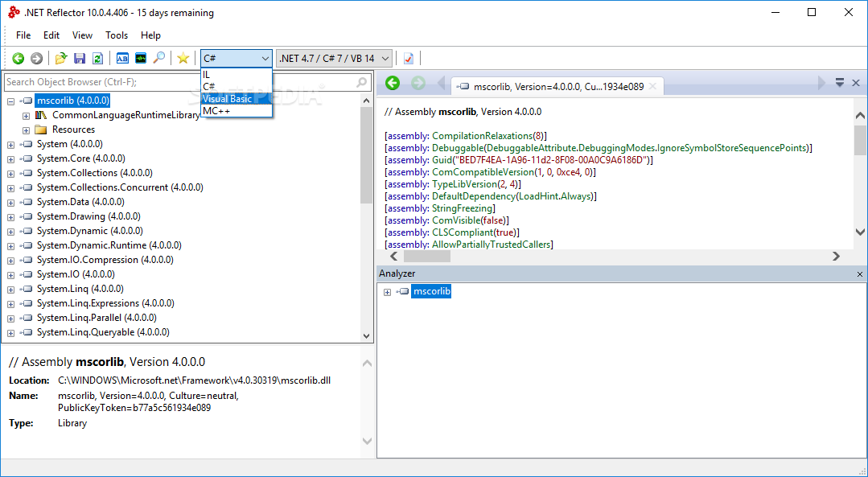Open the Edit menu

point(51,35)
